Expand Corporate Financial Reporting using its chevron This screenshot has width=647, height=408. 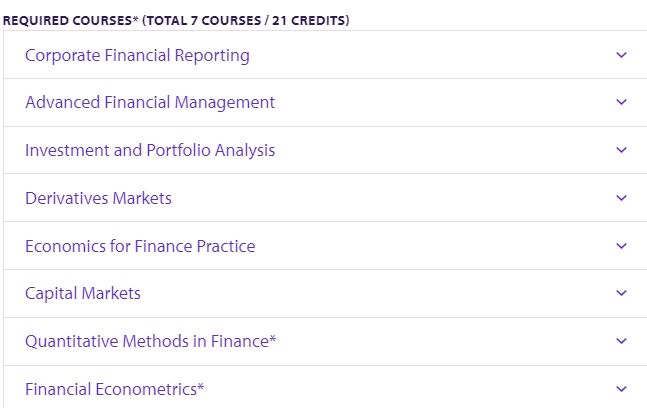pyautogui.click(x=621, y=55)
